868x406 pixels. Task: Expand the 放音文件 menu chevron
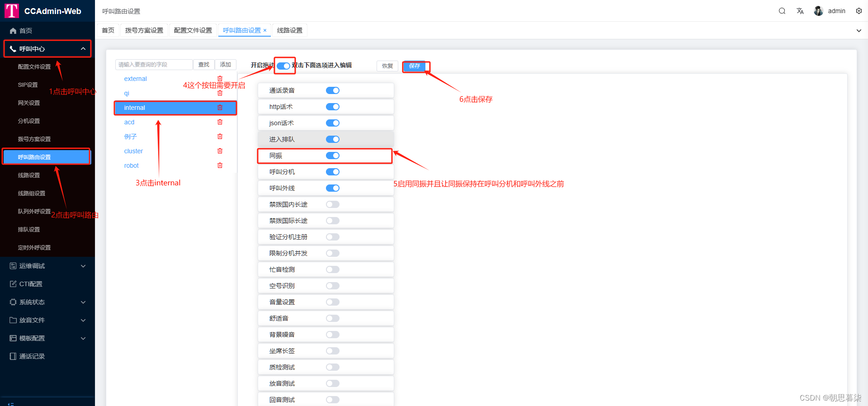point(83,320)
